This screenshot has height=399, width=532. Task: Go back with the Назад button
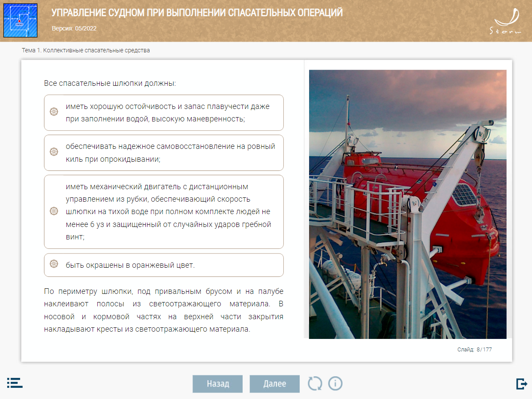click(x=218, y=384)
